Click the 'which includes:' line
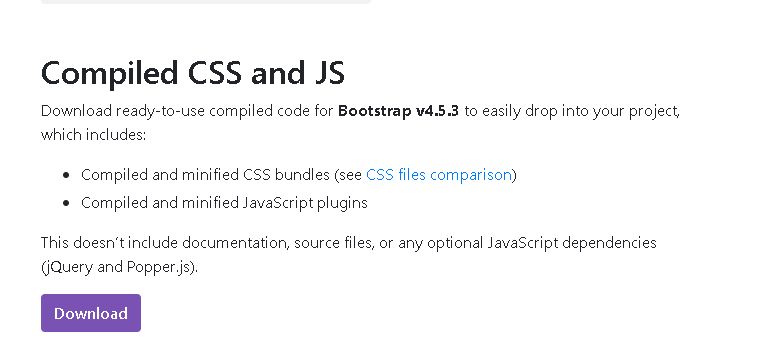765x364 pixels. pyautogui.click(x=93, y=135)
